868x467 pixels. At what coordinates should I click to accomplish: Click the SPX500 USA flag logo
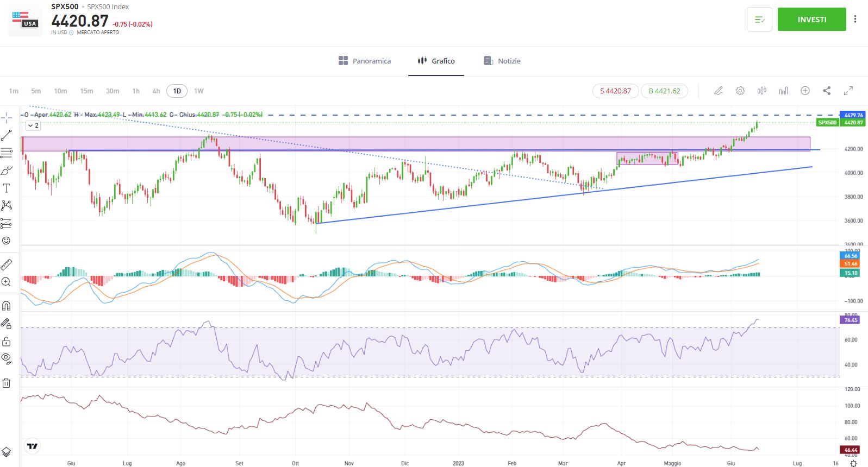coord(25,20)
